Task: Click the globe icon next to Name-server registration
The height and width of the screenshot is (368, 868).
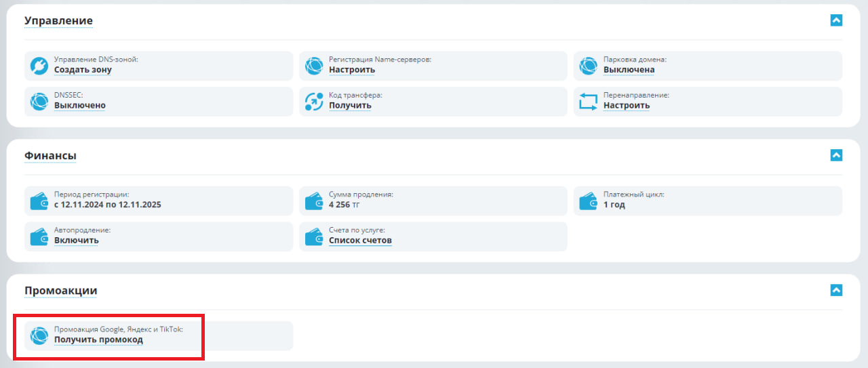Action: pos(314,66)
